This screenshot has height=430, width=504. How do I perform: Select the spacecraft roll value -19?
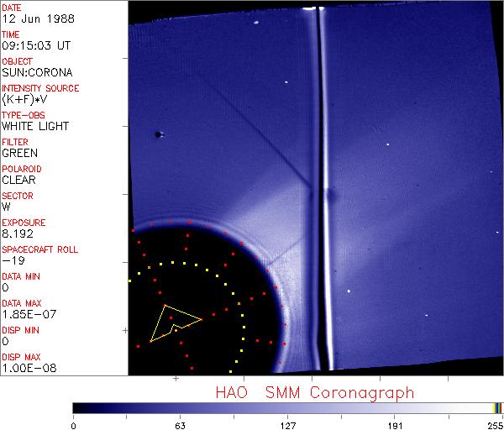13,260
